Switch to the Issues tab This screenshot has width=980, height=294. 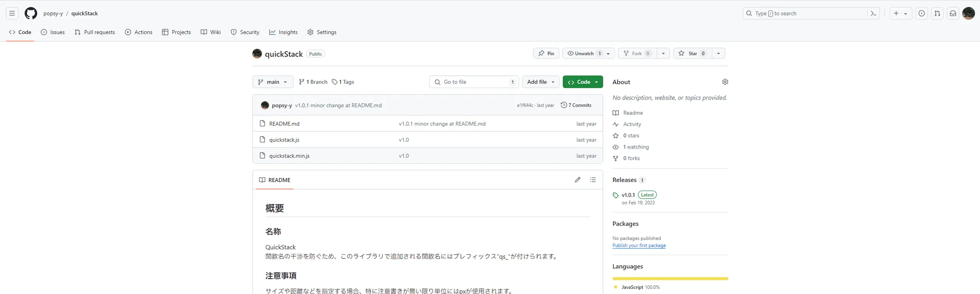tap(53, 32)
